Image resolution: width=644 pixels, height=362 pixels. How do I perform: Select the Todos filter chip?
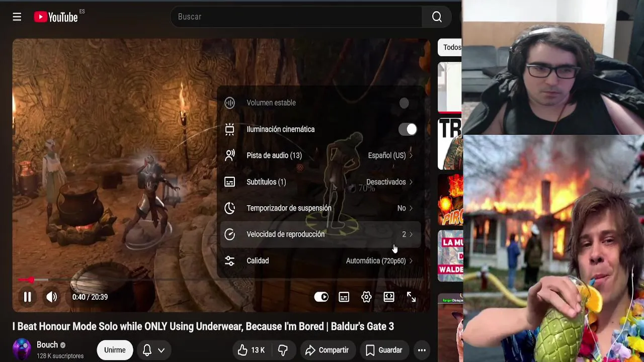coord(451,47)
